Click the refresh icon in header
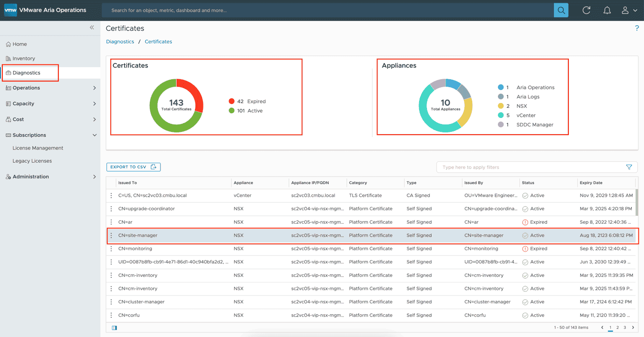The image size is (644, 337). point(587,10)
